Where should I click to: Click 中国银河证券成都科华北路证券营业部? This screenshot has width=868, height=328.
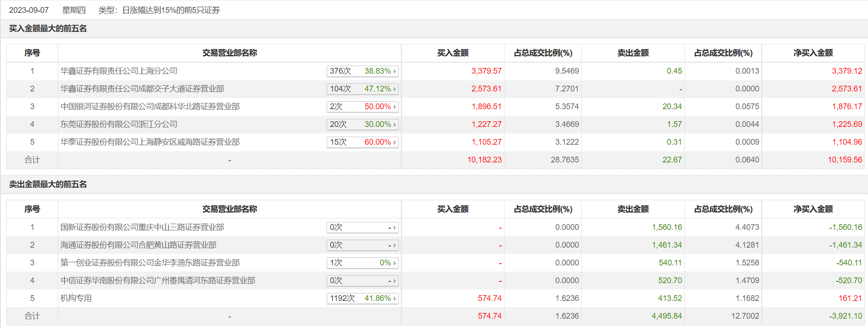tap(150, 107)
